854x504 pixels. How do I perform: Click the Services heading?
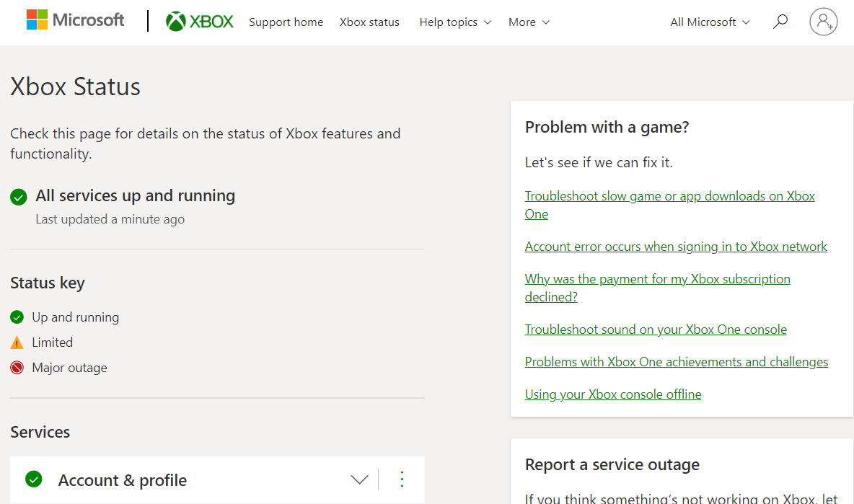click(40, 432)
